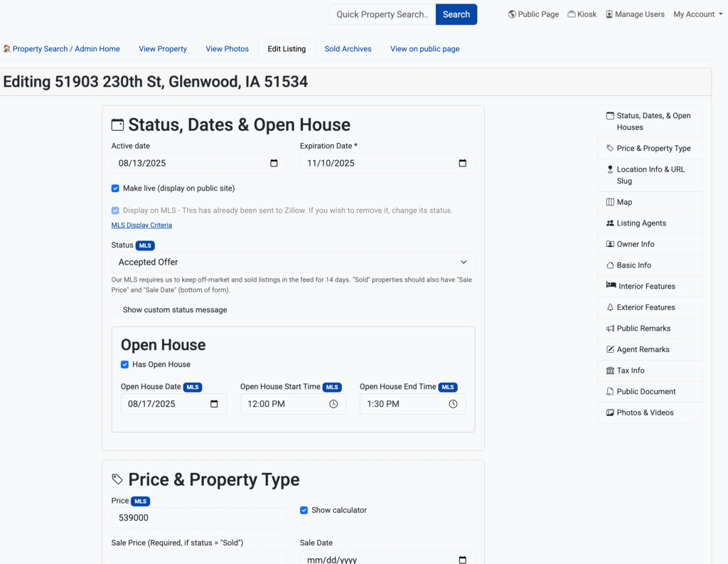
Task: Click the Kiosk icon in top bar
Action: 571,14
